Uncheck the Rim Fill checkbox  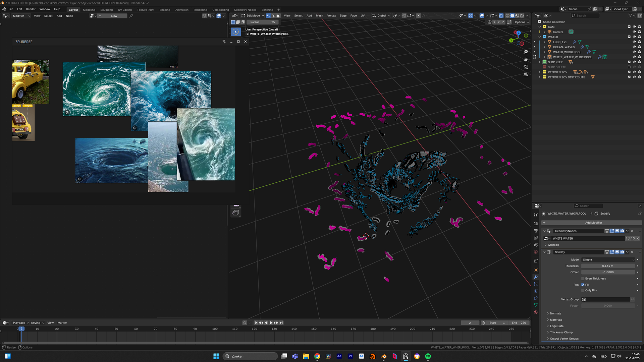tap(583, 285)
